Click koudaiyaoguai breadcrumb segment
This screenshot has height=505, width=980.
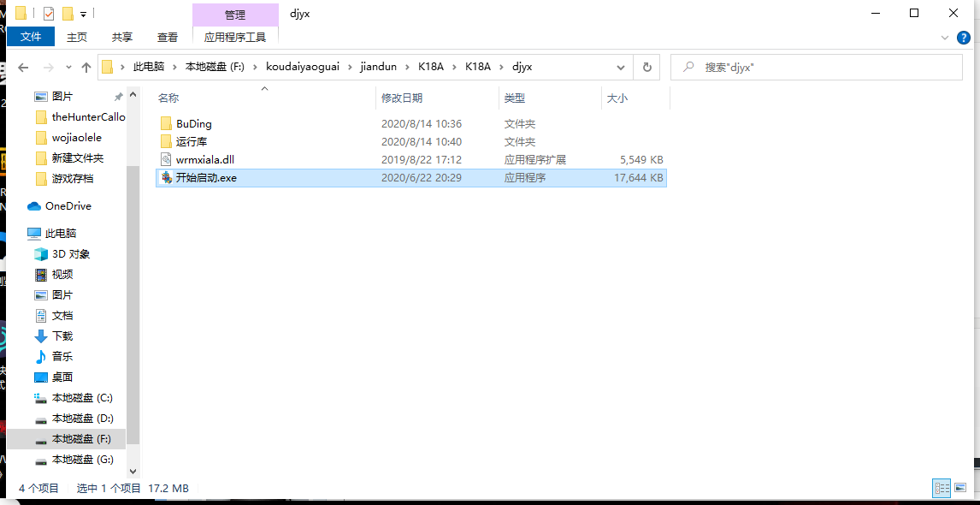tap(303, 67)
